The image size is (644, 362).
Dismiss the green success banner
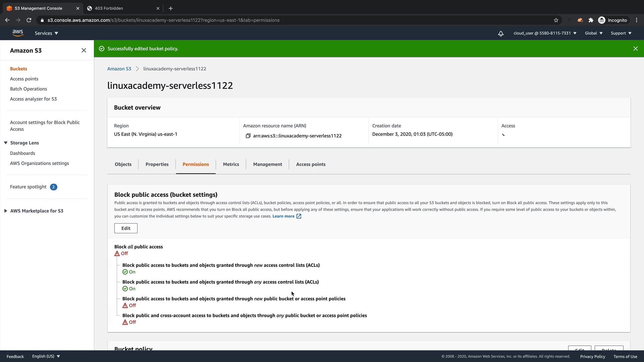click(635, 49)
